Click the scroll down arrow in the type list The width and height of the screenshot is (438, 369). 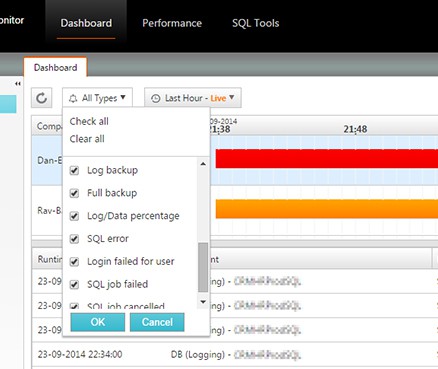click(x=203, y=302)
